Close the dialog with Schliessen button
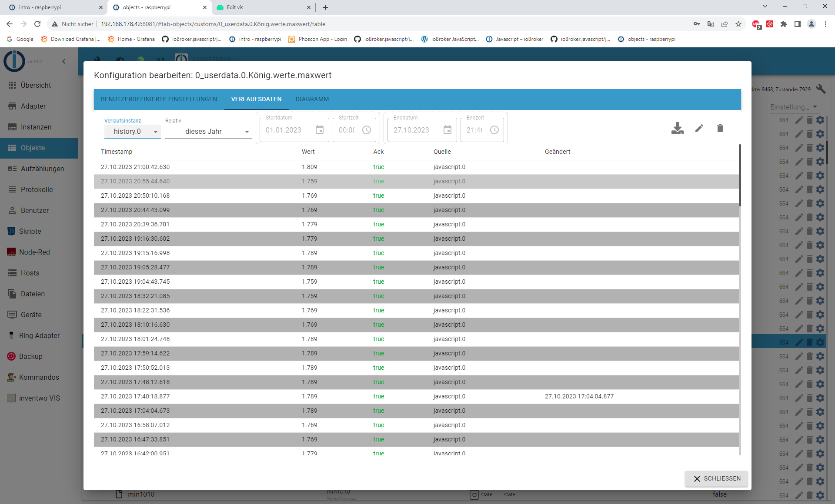The height and width of the screenshot is (504, 835). click(x=716, y=478)
